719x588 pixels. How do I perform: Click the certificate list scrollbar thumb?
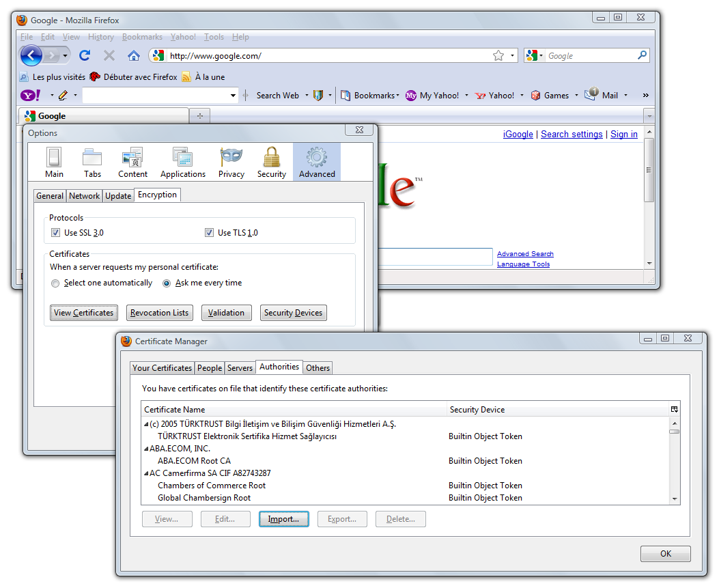[674, 432]
